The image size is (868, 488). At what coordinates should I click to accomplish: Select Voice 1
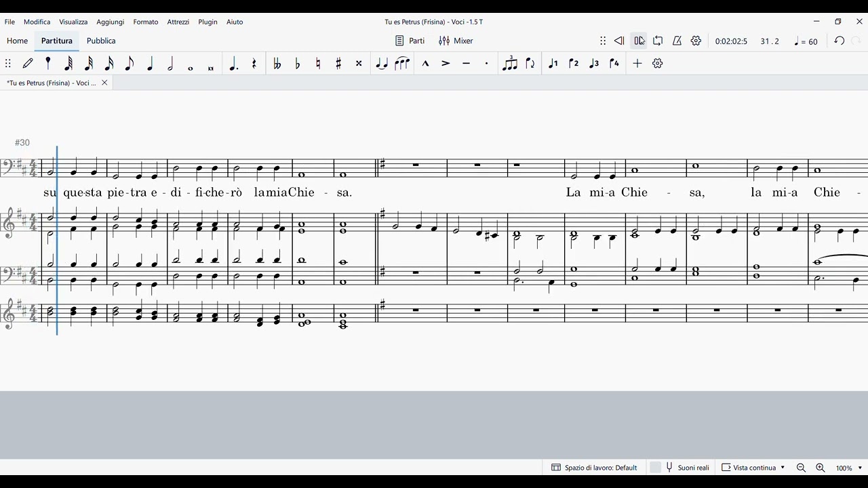[553, 63]
